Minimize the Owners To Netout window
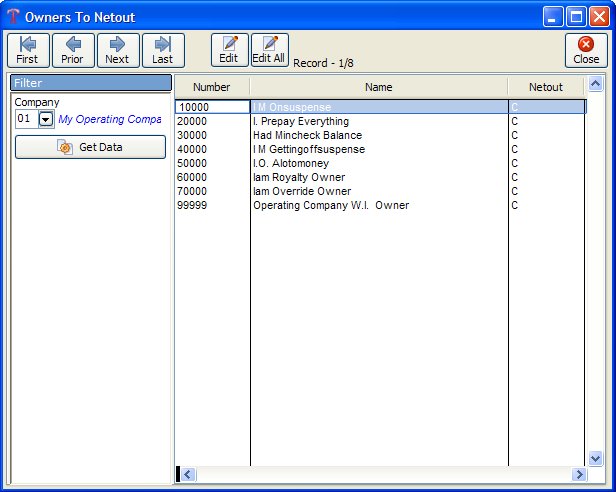The height and width of the screenshot is (492, 616). pos(553,17)
